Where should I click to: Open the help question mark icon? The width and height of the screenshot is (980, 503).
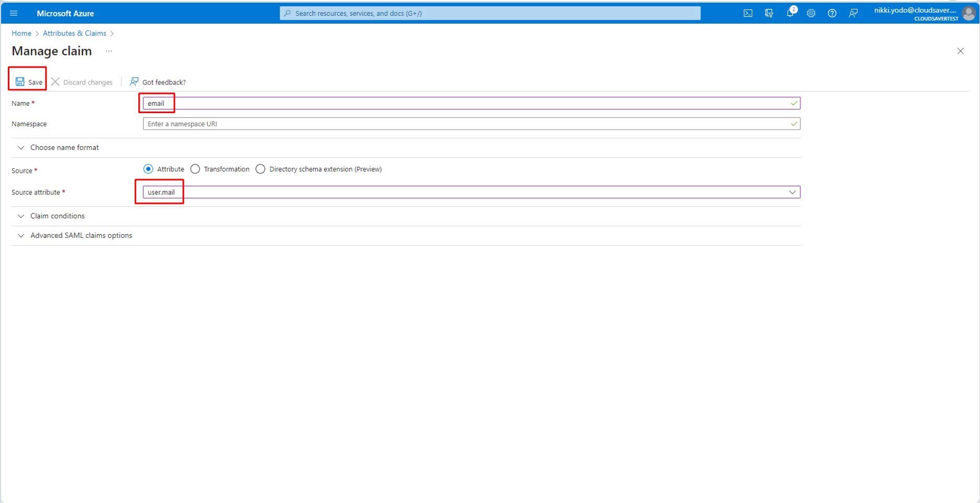(x=832, y=13)
